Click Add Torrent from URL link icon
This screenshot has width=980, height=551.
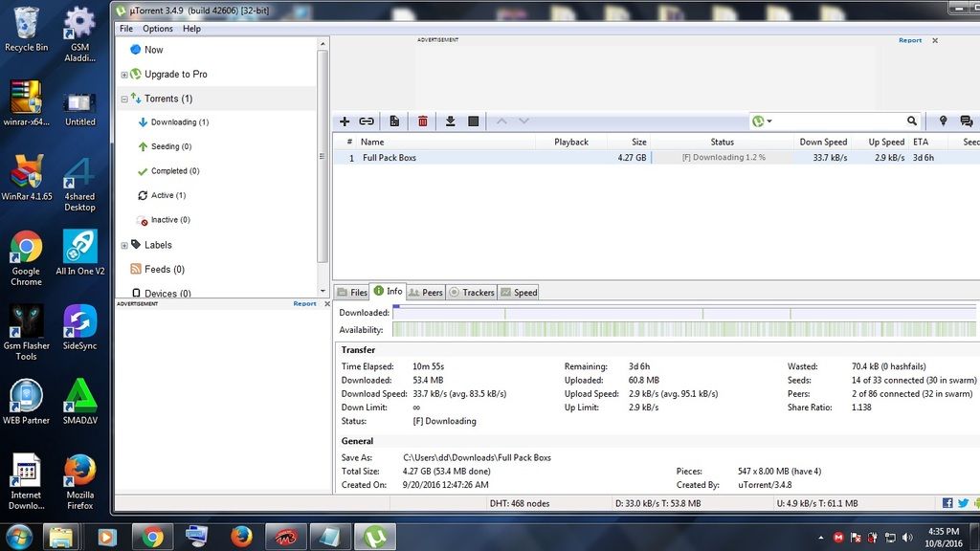(367, 121)
